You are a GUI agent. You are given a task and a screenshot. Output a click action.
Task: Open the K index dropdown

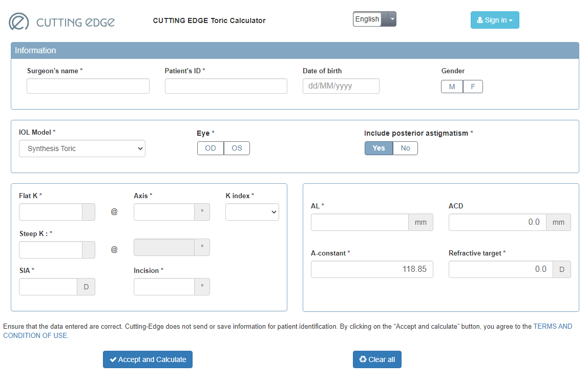coord(252,212)
